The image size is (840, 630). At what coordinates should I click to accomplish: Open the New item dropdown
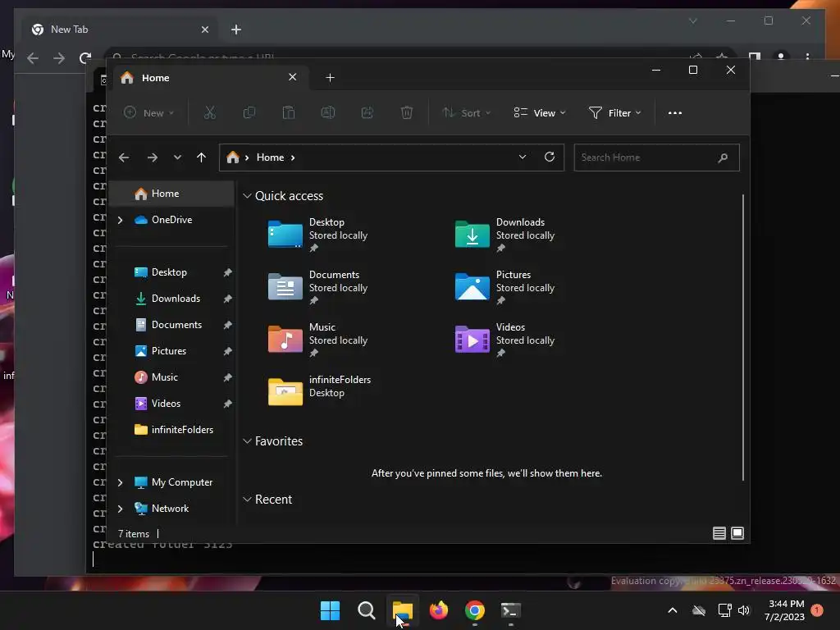click(x=149, y=113)
